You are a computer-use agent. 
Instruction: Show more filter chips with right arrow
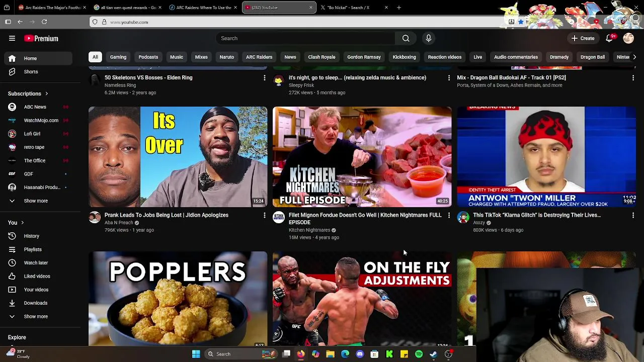coord(634,57)
